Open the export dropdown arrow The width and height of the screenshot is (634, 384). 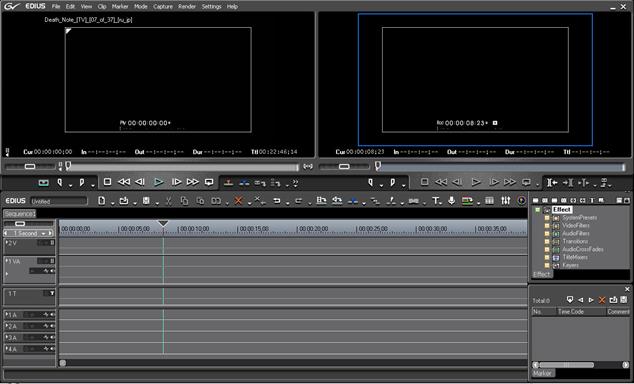tap(478, 203)
